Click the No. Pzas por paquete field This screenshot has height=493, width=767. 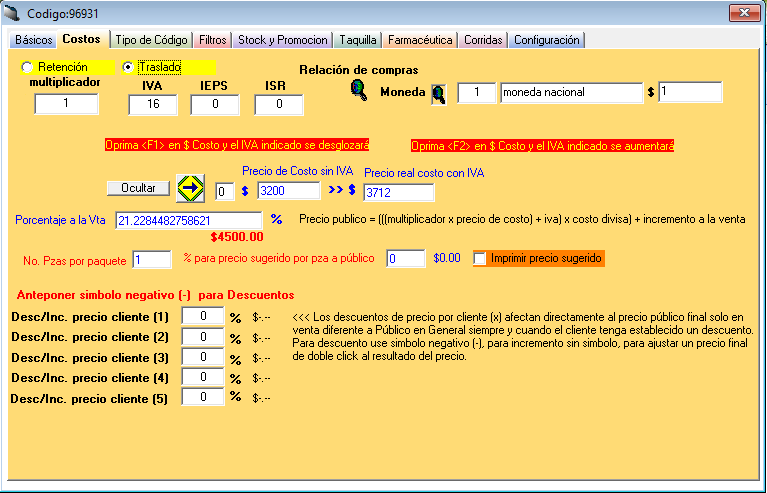152,260
